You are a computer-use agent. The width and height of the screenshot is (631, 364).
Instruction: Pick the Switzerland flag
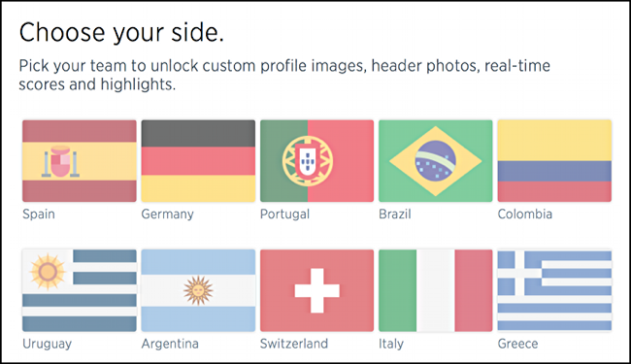(316, 290)
